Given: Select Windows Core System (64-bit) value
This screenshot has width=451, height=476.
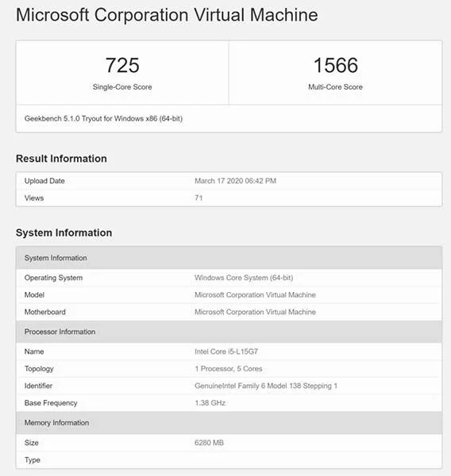Looking at the screenshot, I should pos(244,278).
